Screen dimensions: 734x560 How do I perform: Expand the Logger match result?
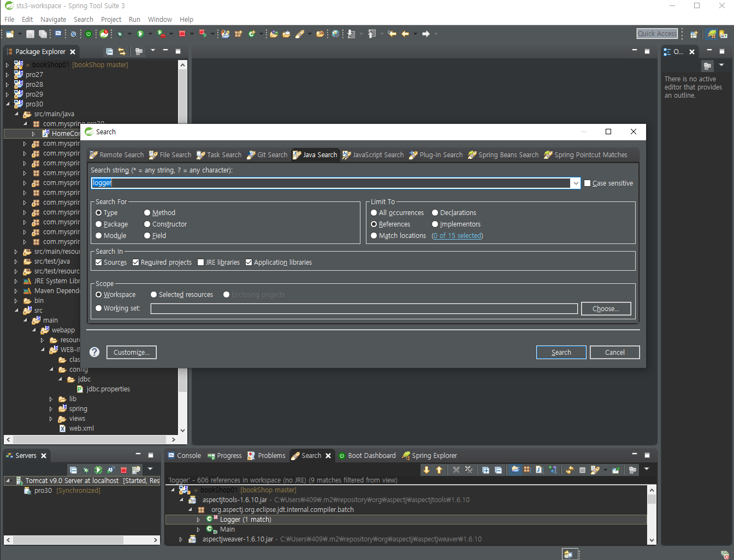199,520
